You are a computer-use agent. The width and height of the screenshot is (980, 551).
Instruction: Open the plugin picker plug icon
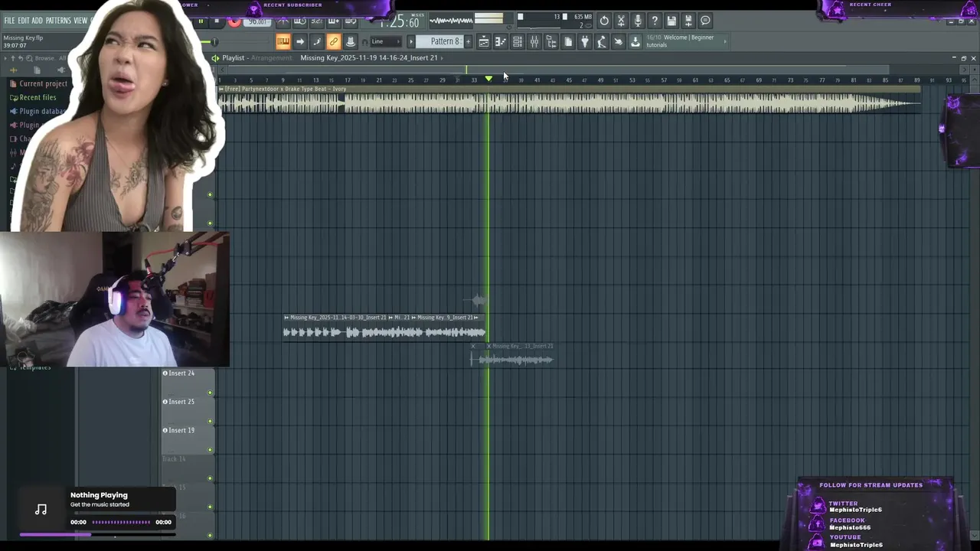pyautogui.click(x=585, y=41)
